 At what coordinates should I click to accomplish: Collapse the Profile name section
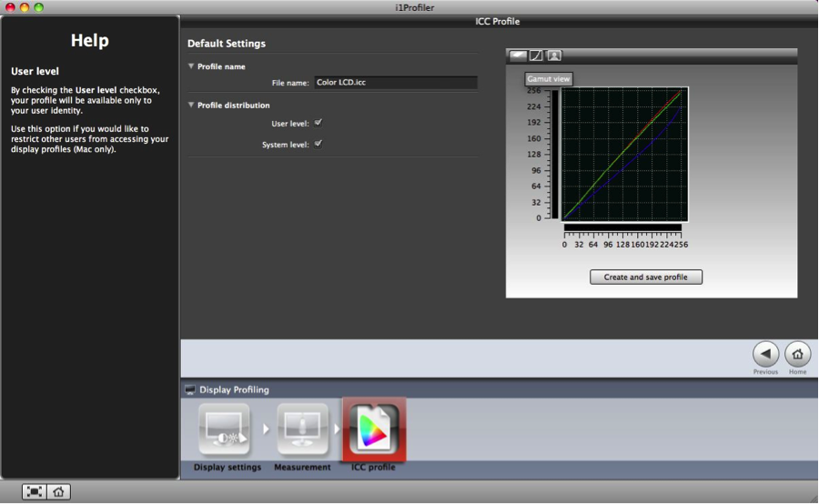point(191,66)
